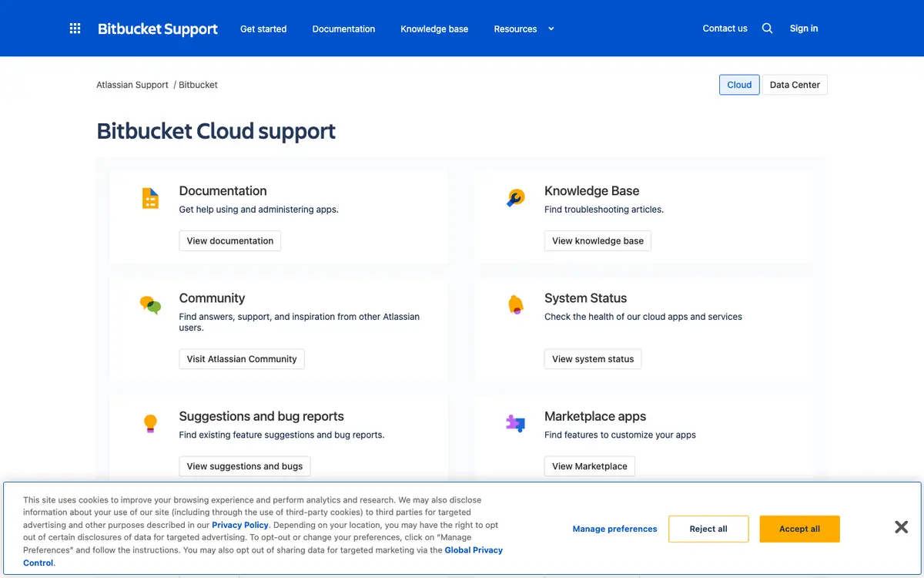Click the Bitbucket Support logo title
This screenshot has width=924, height=578.
coord(158,29)
